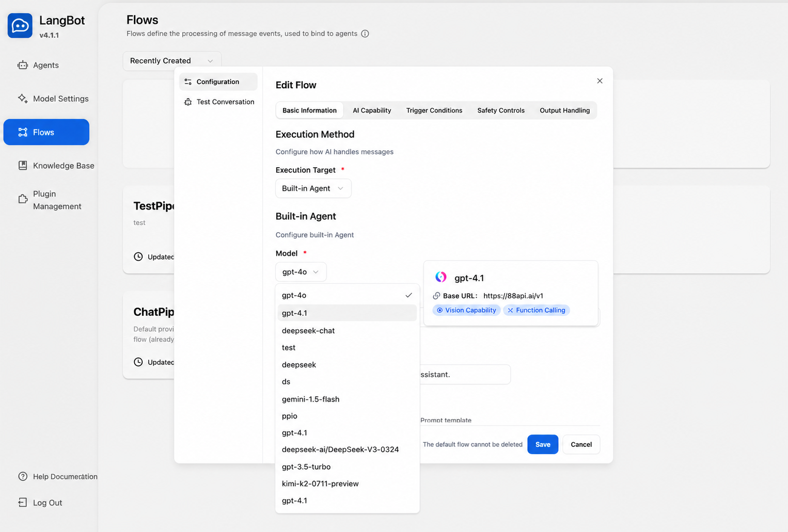Screen dimensions: 788x532
Task: Click the Base URL "https://88api.ai/v1" text
Action: (x=513, y=296)
